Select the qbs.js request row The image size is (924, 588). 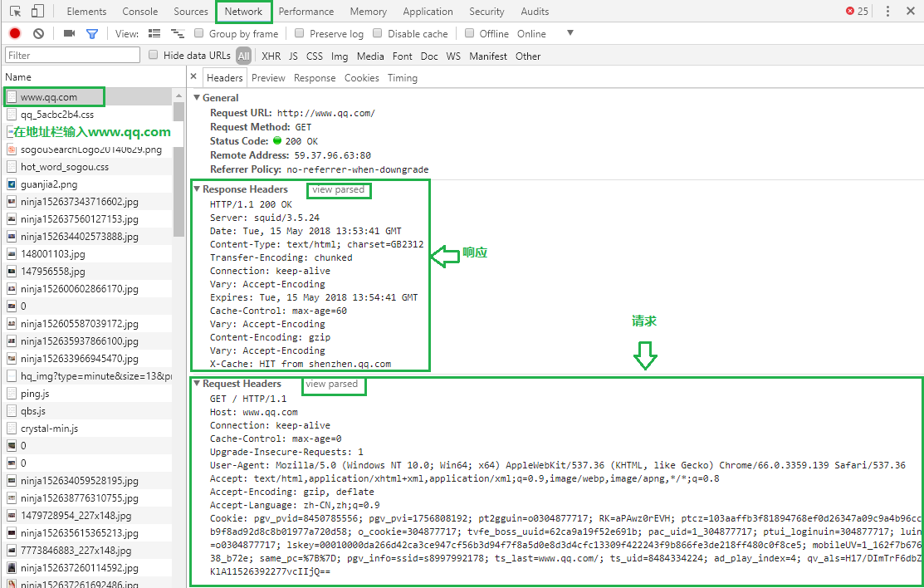tap(88, 411)
